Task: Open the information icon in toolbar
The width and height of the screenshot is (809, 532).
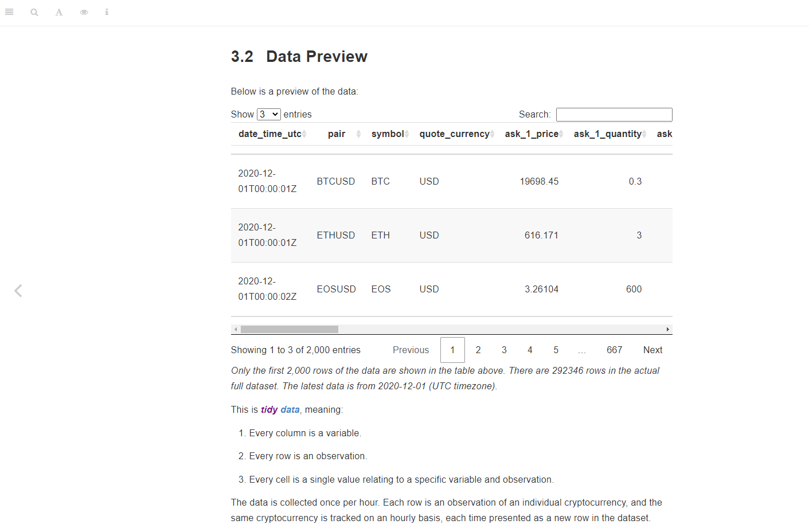Action: 107,12
